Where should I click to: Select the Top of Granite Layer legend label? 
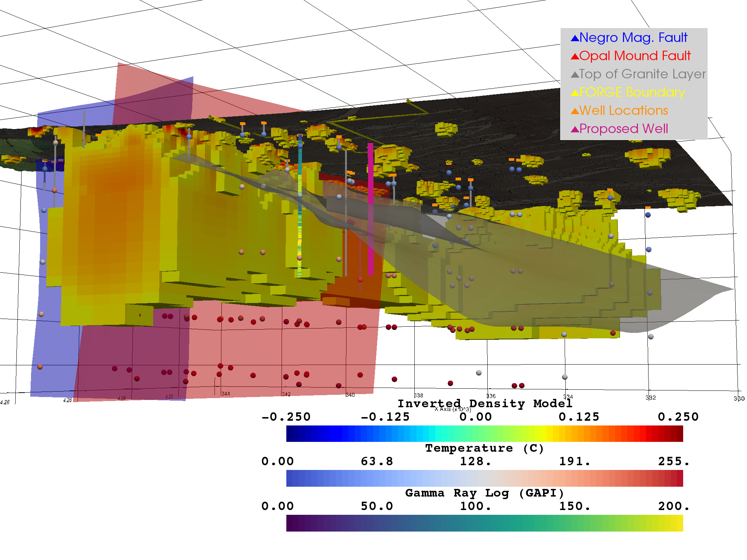[x=643, y=74]
